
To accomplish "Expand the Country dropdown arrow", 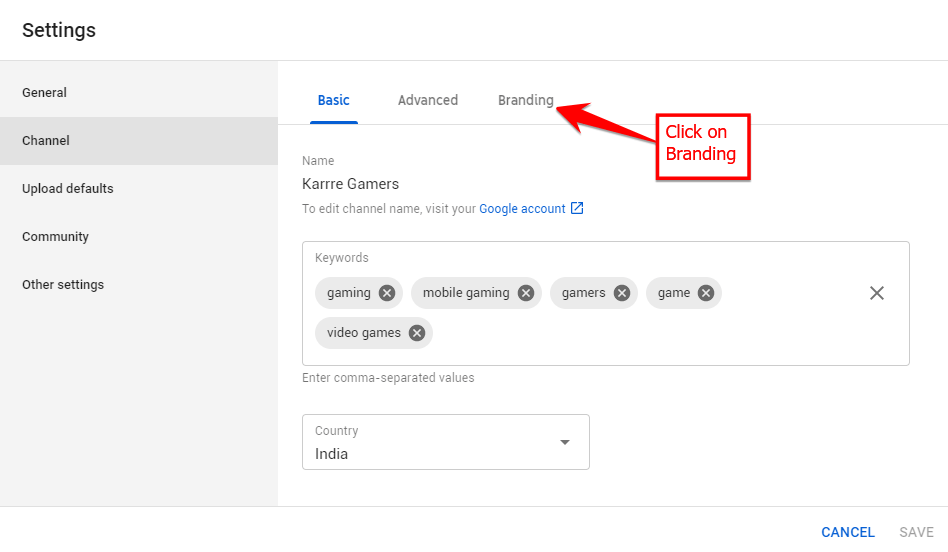I will click(565, 442).
